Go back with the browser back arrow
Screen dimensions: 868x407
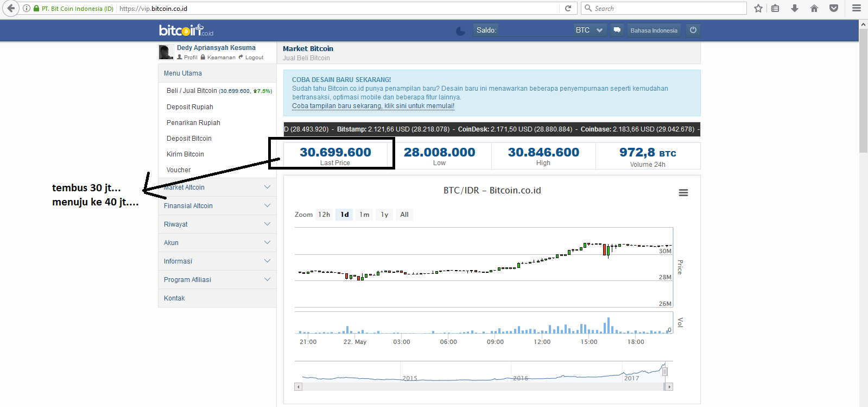[11, 8]
